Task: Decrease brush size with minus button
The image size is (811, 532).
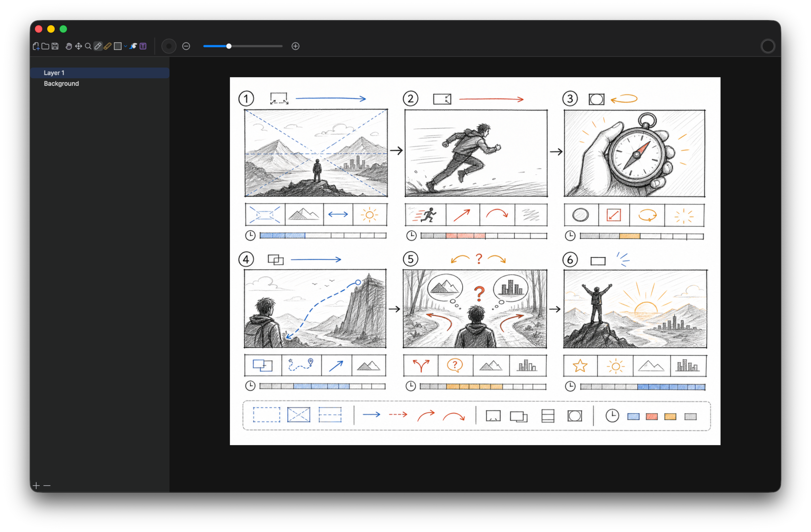Action: [186, 46]
